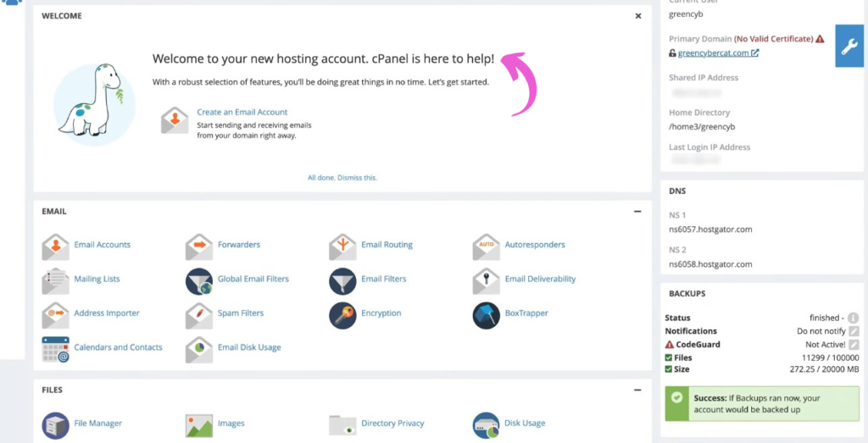Click the Create an Email Account envelope icon
Image resolution: width=868 pixels, height=443 pixels.
(x=175, y=120)
